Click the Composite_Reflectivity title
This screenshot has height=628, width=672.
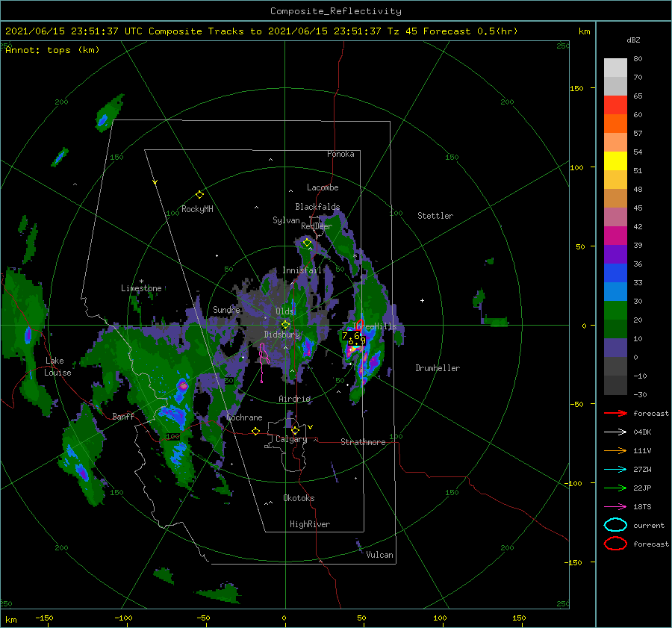tap(335, 11)
